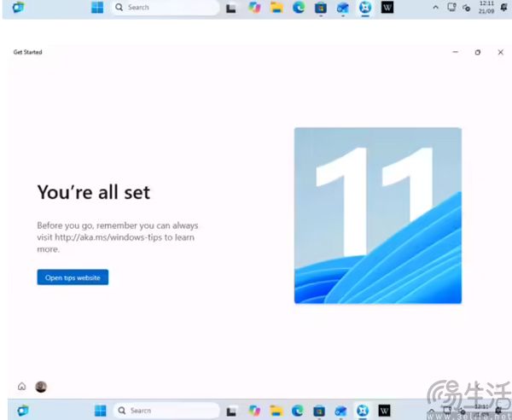Image resolution: width=512 pixels, height=420 pixels.
Task: Open File Explorer from the top taskbar
Action: [x=276, y=7]
